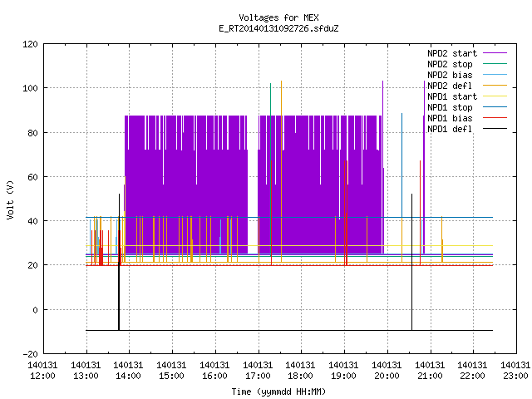Click the x-axis tick label 140131 19:00
The image size is (532, 399).
coord(343,371)
